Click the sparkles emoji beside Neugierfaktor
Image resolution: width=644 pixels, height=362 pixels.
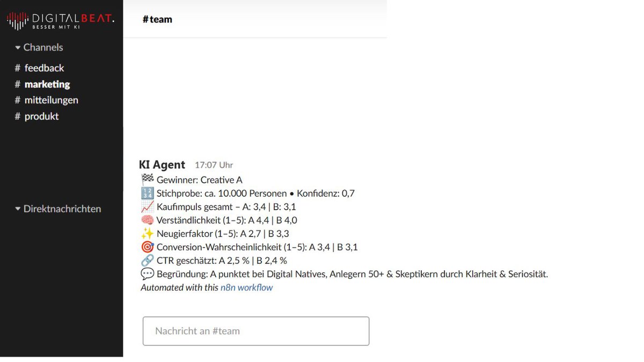tap(147, 234)
